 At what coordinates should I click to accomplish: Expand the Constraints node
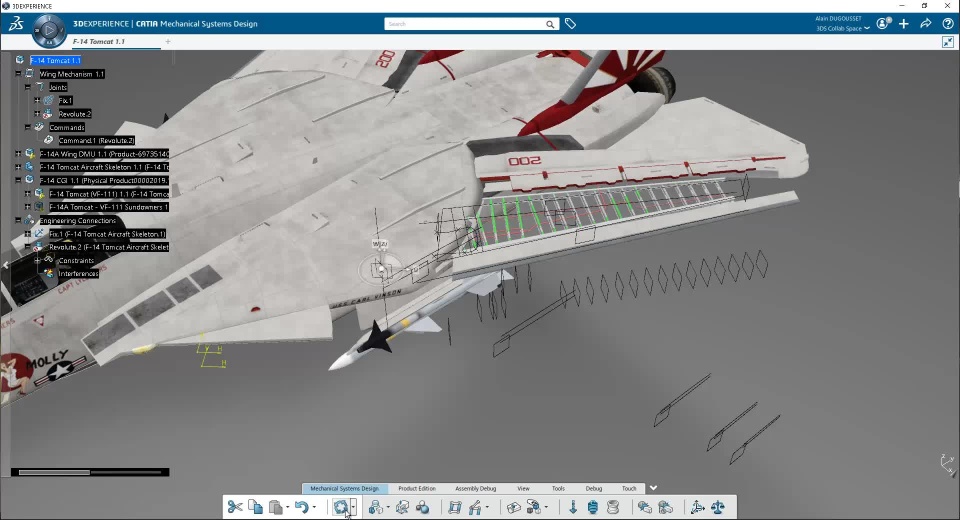37,260
